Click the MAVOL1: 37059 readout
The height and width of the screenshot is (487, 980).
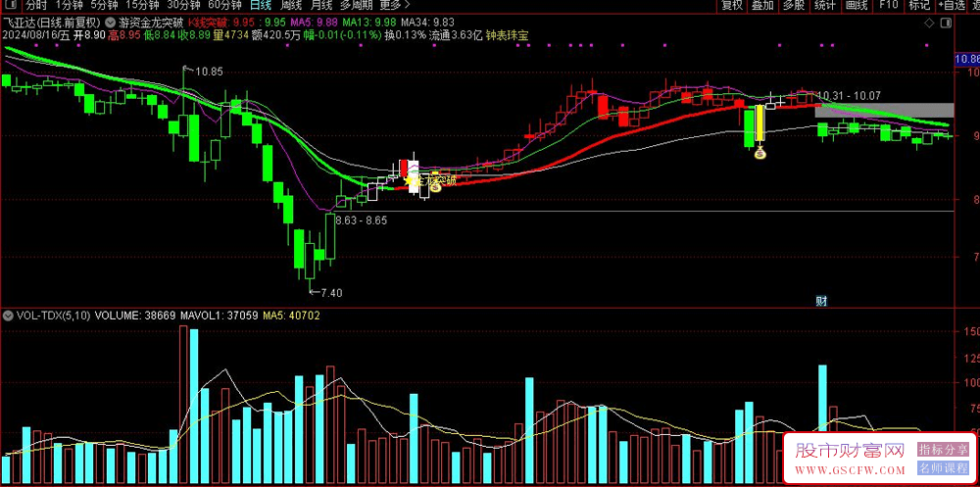coord(219,316)
